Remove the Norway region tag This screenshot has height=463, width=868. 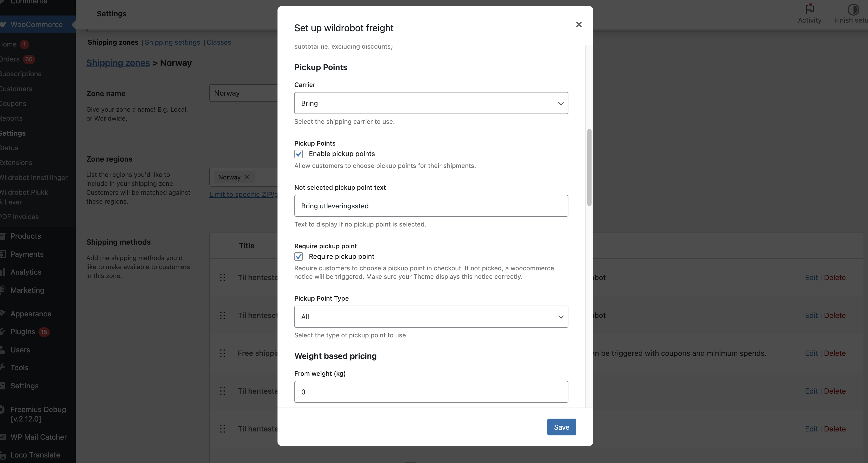[x=247, y=177]
